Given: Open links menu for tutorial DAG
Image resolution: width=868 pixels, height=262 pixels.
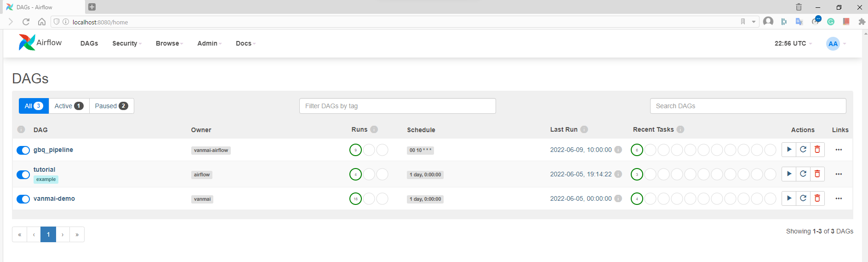Looking at the screenshot, I should pyautogui.click(x=839, y=174).
